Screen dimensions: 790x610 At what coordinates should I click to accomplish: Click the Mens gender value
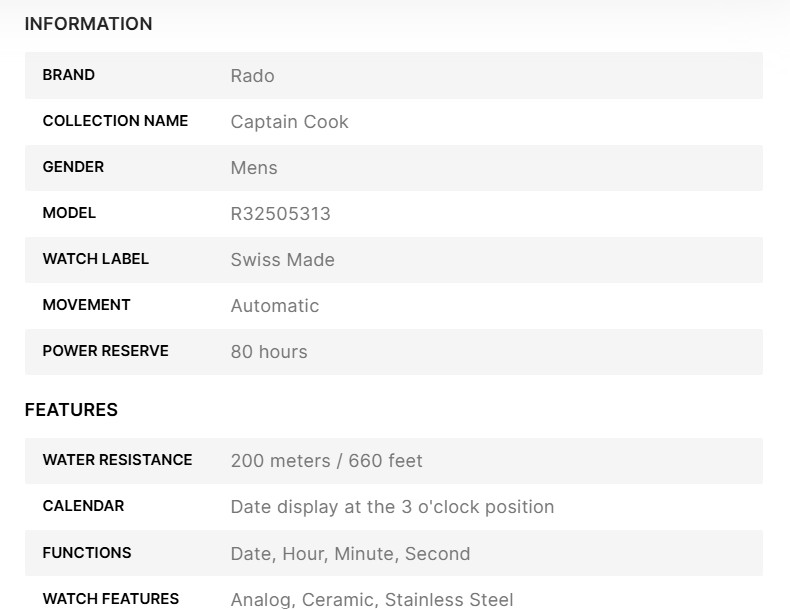(x=254, y=168)
